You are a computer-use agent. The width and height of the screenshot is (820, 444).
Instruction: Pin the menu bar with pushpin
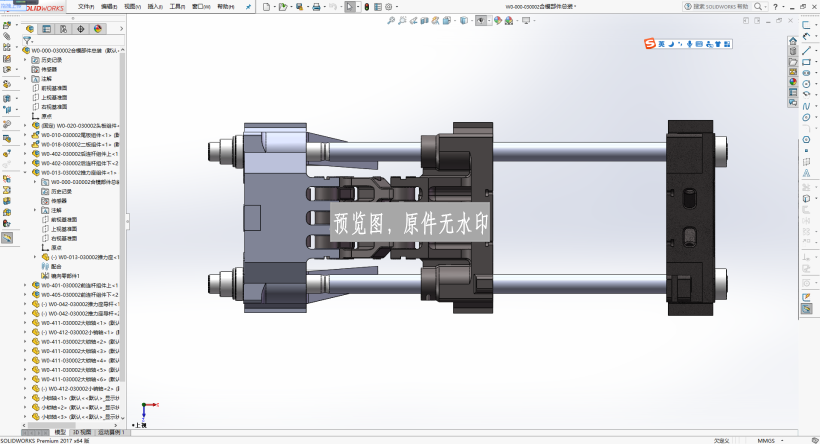click(248, 7)
